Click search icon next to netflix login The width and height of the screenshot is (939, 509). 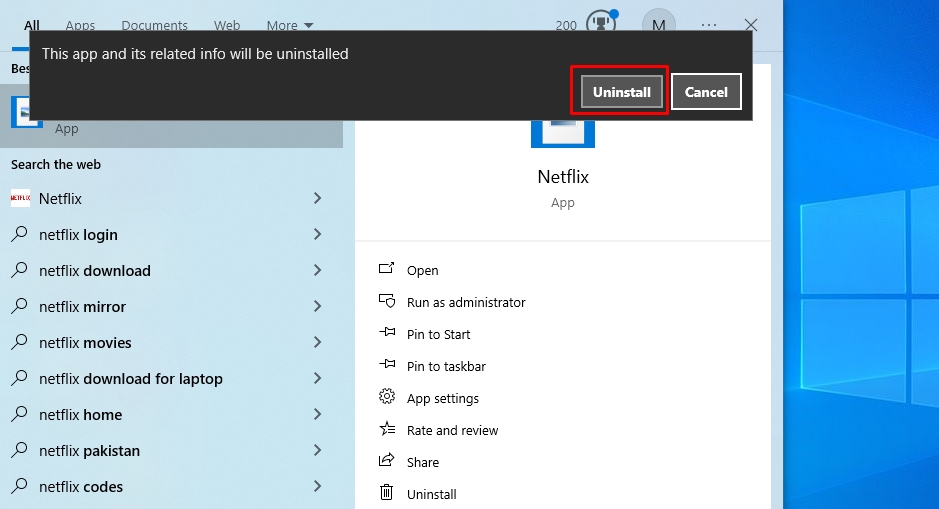pos(19,234)
